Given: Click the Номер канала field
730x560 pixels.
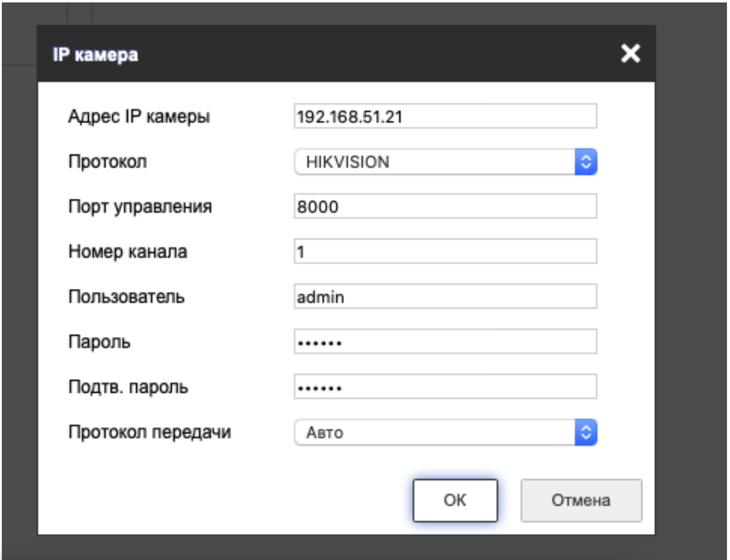Looking at the screenshot, I should click(x=446, y=252).
